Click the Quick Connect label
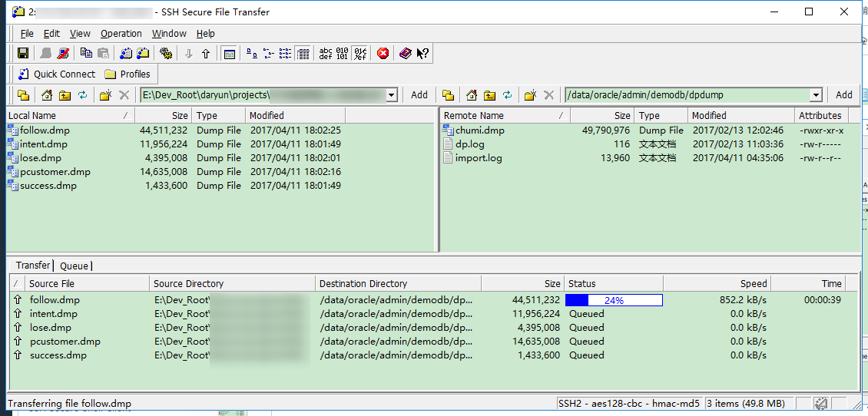Screen dimensions: 868x416 (65, 74)
